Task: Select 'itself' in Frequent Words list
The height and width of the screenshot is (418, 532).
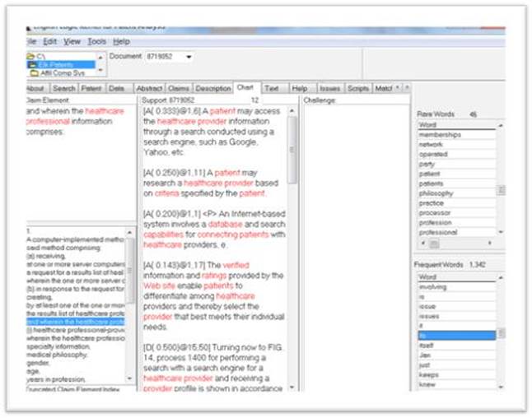Action: pyautogui.click(x=457, y=346)
